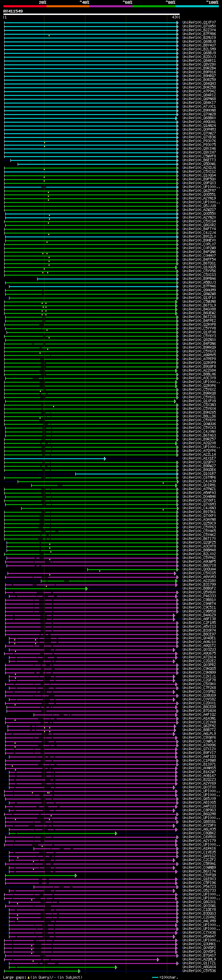Viewport: 222px width, 980px height.
Task: Click the =100char. scale legend
Action: [x=164, y=977]
